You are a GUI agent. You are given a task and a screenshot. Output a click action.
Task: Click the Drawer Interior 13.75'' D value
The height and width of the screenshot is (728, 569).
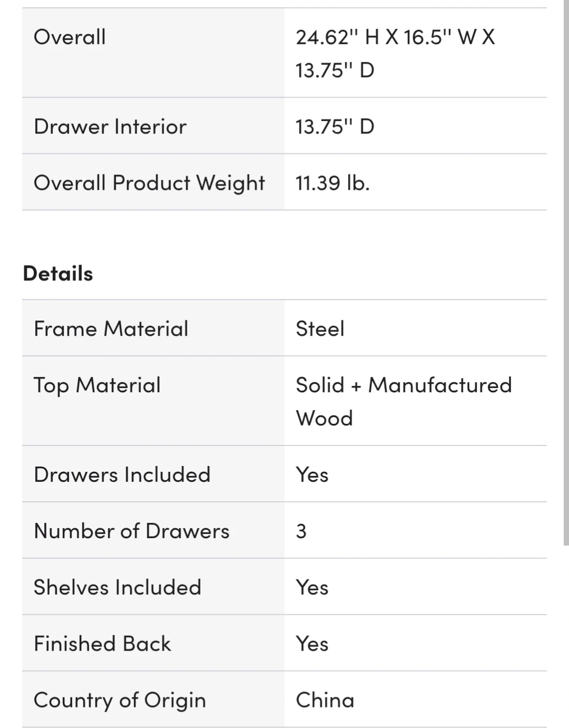point(335,127)
